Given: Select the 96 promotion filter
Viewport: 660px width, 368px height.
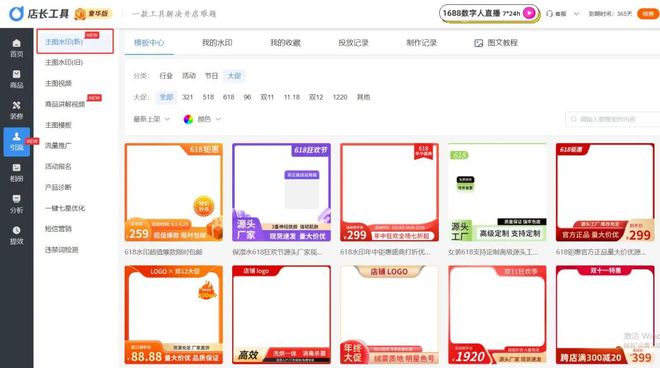Looking at the screenshot, I should pyautogui.click(x=248, y=97).
